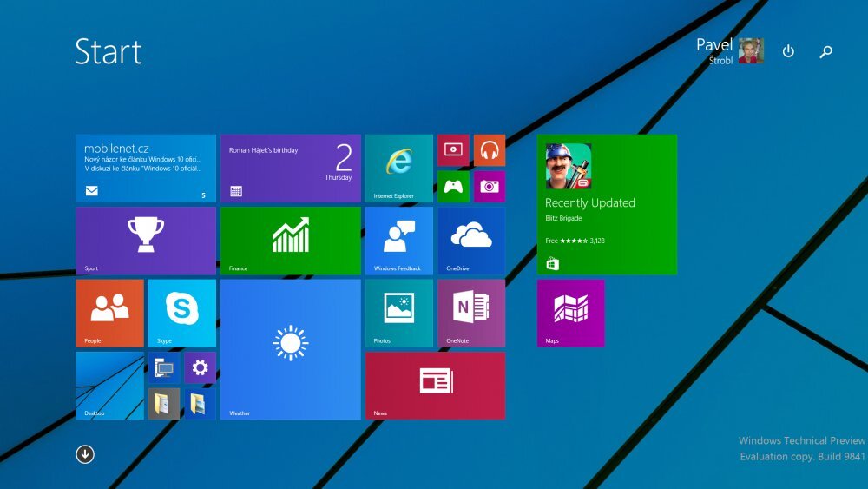Open the Finance tile
This screenshot has height=489, width=868.
pos(291,241)
